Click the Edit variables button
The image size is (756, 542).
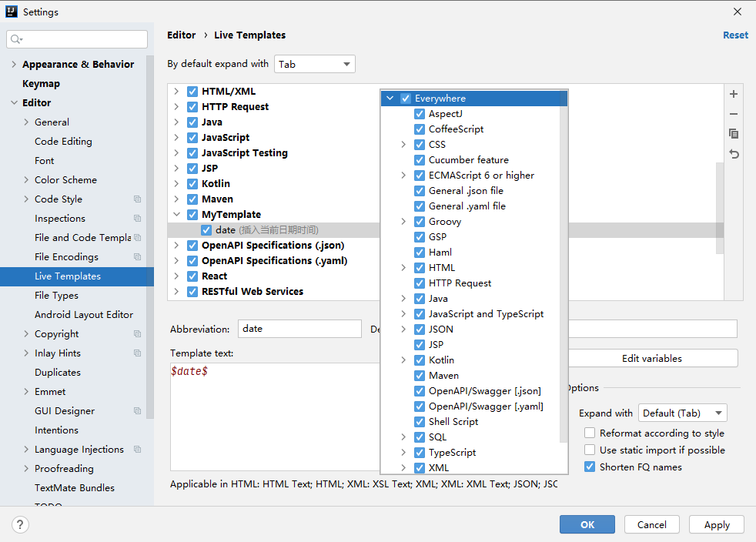[x=651, y=358]
